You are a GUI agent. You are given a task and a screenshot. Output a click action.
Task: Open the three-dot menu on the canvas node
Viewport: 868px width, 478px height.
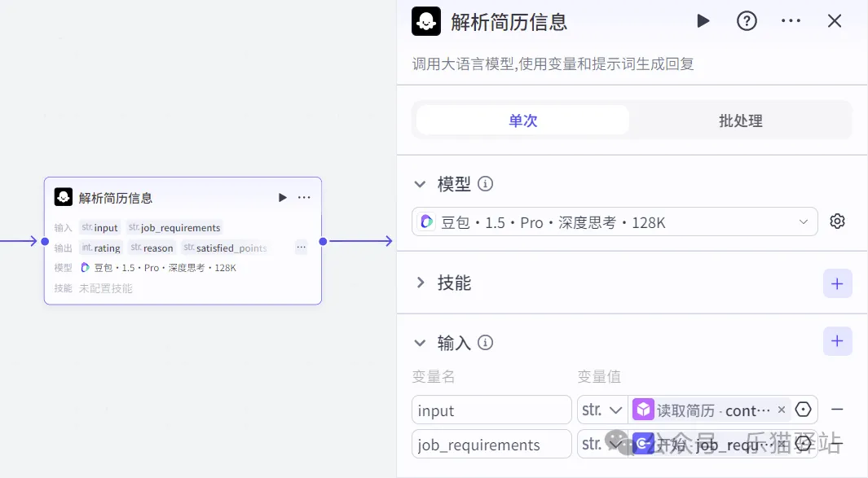coord(304,198)
